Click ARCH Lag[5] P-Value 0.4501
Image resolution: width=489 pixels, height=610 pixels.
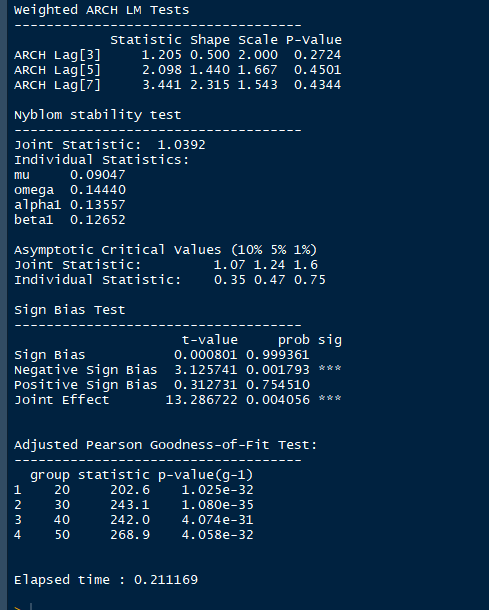317,70
